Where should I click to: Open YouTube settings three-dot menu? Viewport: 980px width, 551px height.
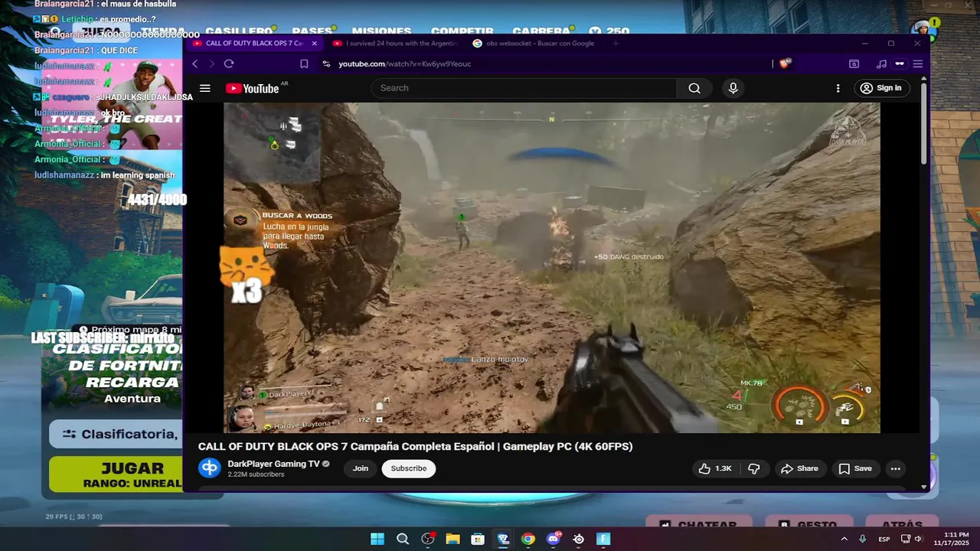pos(838,88)
